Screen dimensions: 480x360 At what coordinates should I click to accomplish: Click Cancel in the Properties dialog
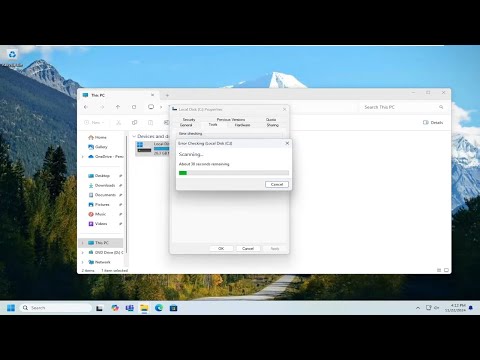pyautogui.click(x=248, y=249)
